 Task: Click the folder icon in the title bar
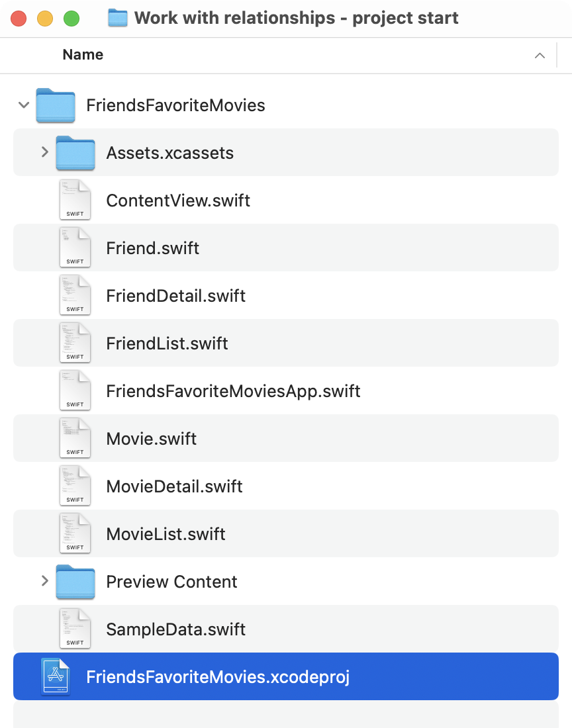[x=117, y=18]
